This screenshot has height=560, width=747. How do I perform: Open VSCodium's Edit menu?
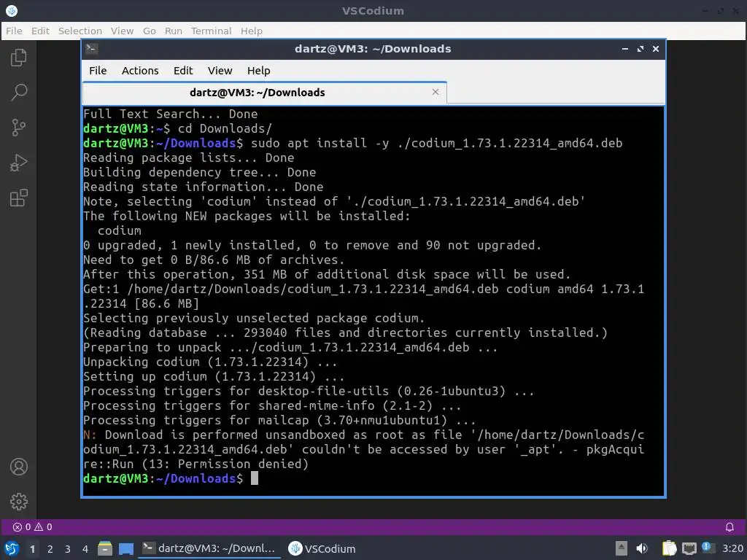click(41, 31)
